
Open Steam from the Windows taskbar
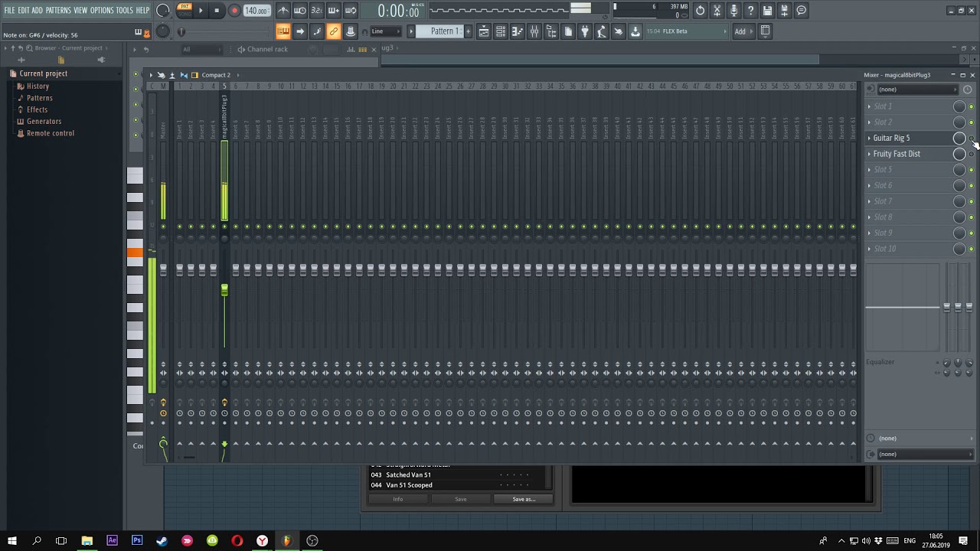[x=162, y=540]
